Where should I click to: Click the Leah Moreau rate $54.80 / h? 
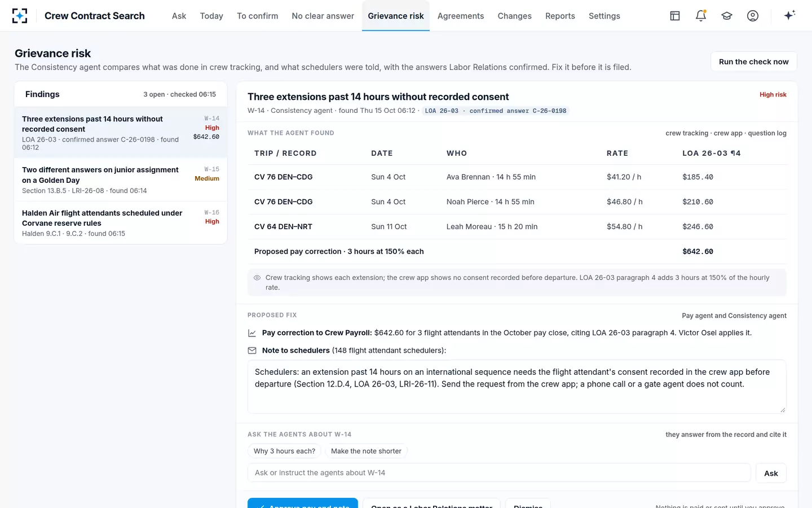click(624, 226)
